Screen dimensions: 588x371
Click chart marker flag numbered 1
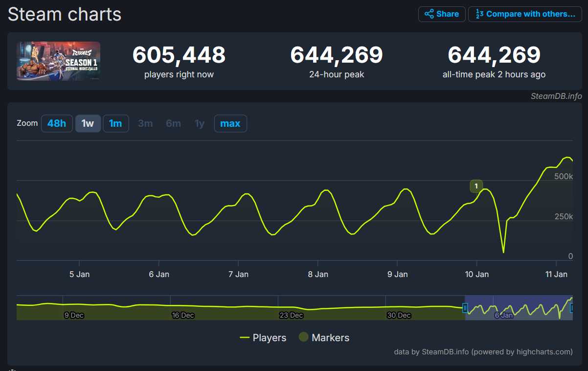click(x=476, y=186)
